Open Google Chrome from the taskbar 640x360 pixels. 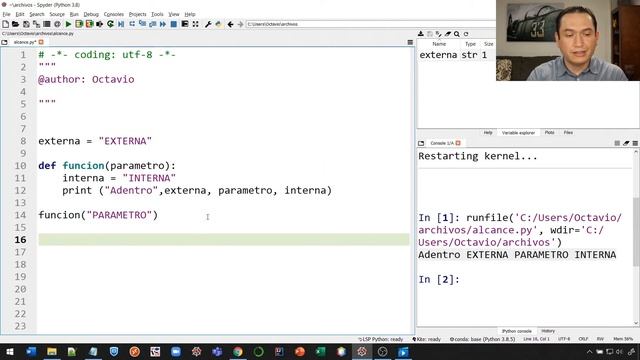(238, 352)
